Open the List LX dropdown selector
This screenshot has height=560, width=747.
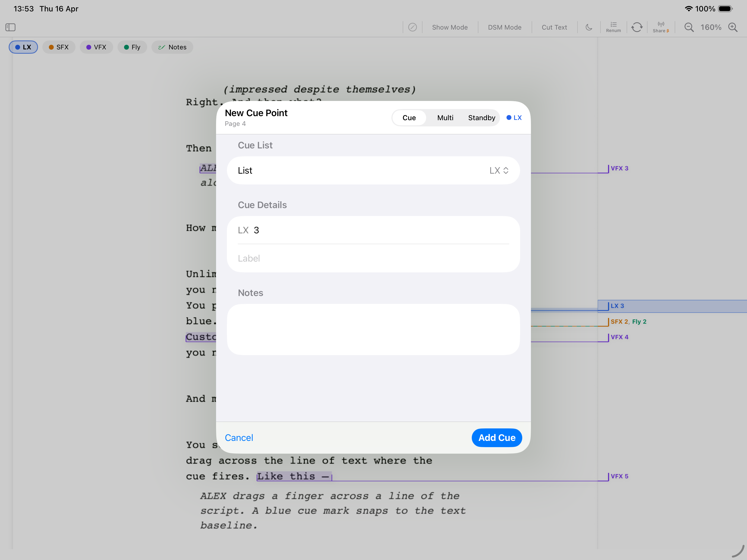click(x=498, y=170)
